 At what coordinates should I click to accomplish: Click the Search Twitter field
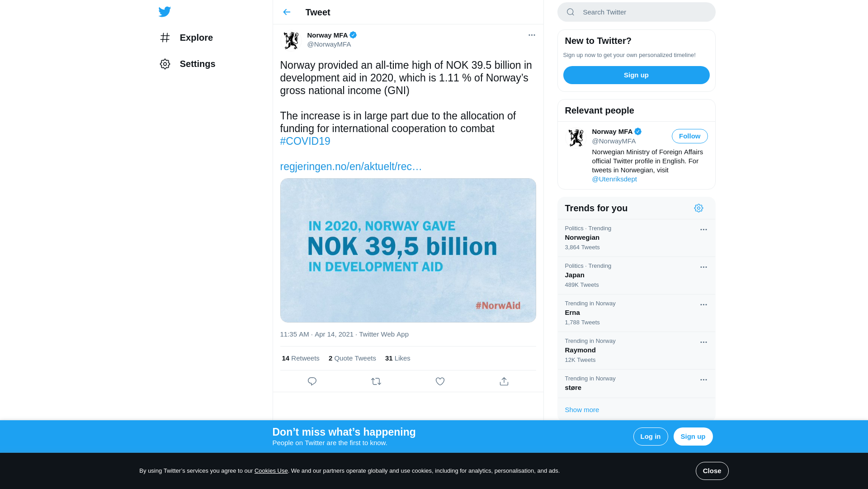tap(642, 12)
